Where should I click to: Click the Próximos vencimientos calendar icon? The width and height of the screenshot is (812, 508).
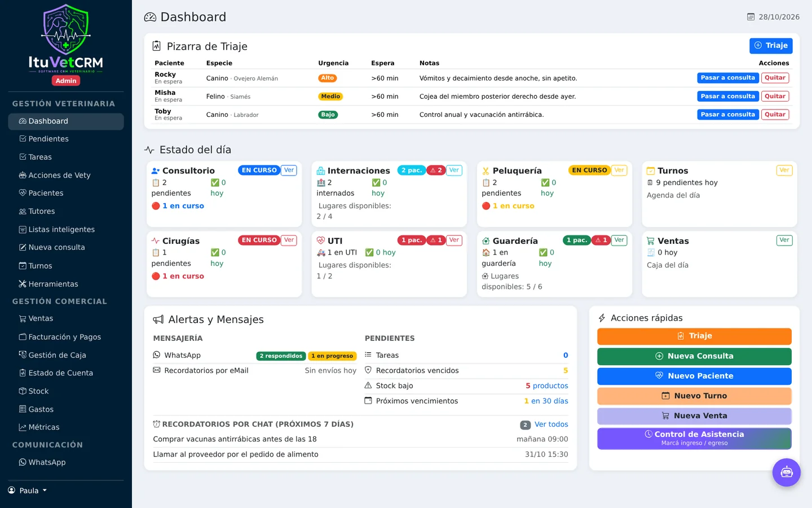368,401
